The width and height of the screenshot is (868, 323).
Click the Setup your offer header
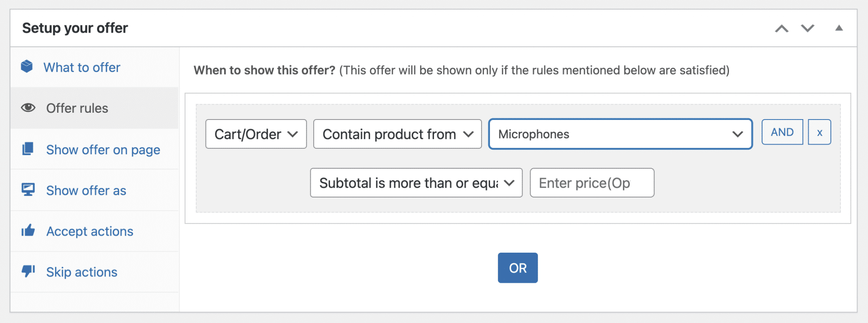click(75, 28)
